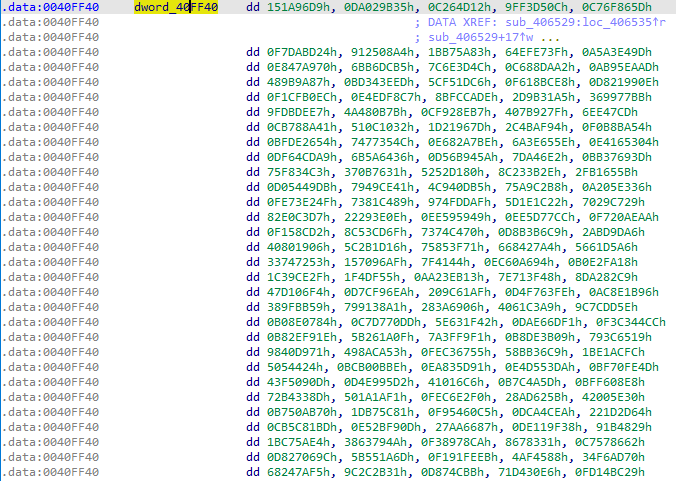This screenshot has height=481, width=676.
Task: Click value 5054424h
Action: (295, 367)
